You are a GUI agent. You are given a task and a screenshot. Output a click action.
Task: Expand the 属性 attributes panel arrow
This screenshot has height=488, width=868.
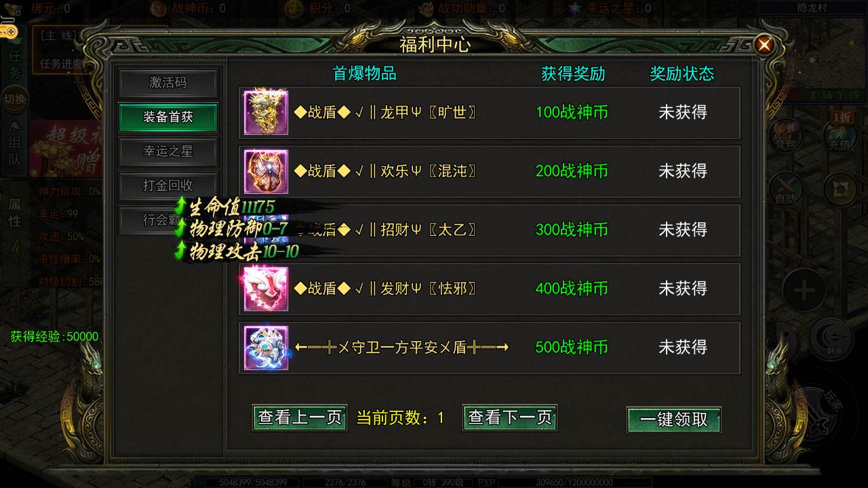(x=14, y=251)
